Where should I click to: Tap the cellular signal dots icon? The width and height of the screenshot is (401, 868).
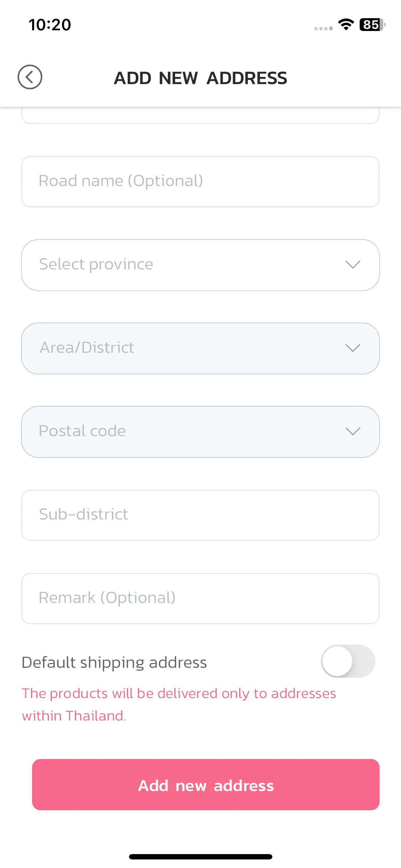(323, 28)
